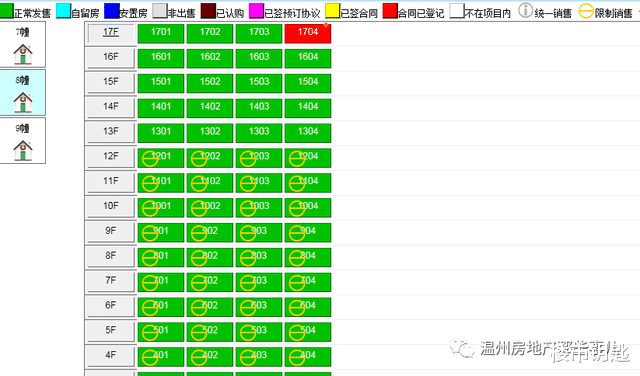The height and width of the screenshot is (376, 640).
Task: Select the 14F floor button
Action: pyautogui.click(x=111, y=108)
